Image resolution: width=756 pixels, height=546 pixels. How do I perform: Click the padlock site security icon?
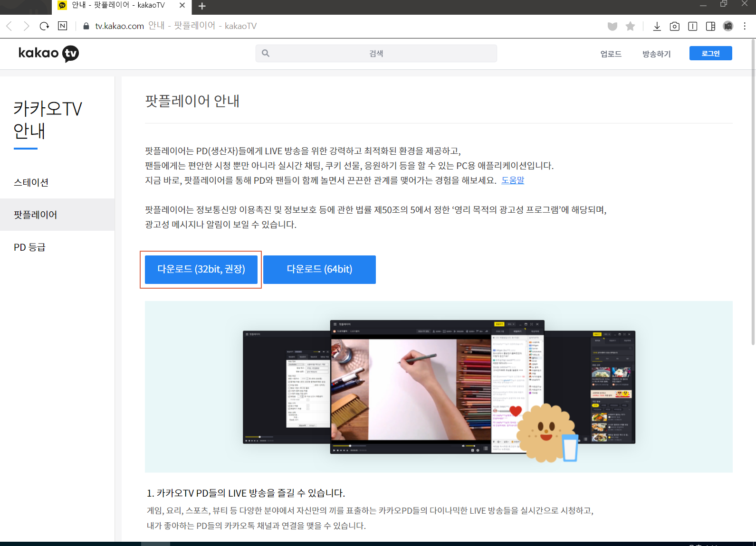click(x=86, y=26)
